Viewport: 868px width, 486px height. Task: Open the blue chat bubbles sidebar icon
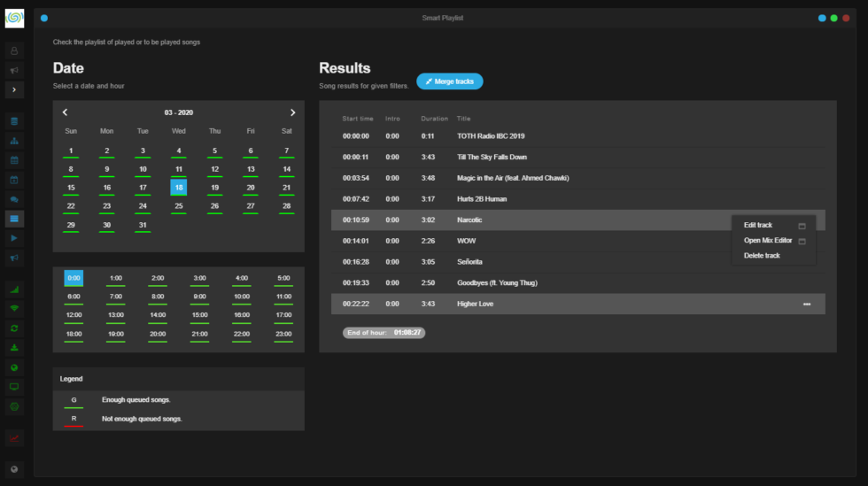[x=14, y=199]
